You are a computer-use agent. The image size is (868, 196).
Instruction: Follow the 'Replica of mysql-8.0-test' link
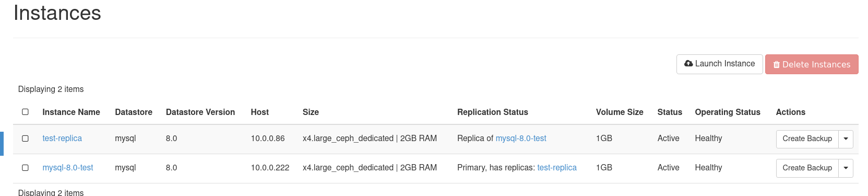[x=521, y=139]
